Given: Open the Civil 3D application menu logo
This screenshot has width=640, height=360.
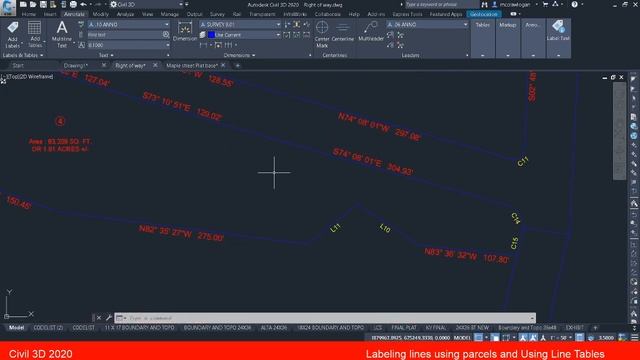Looking at the screenshot, I should click(8, 7).
